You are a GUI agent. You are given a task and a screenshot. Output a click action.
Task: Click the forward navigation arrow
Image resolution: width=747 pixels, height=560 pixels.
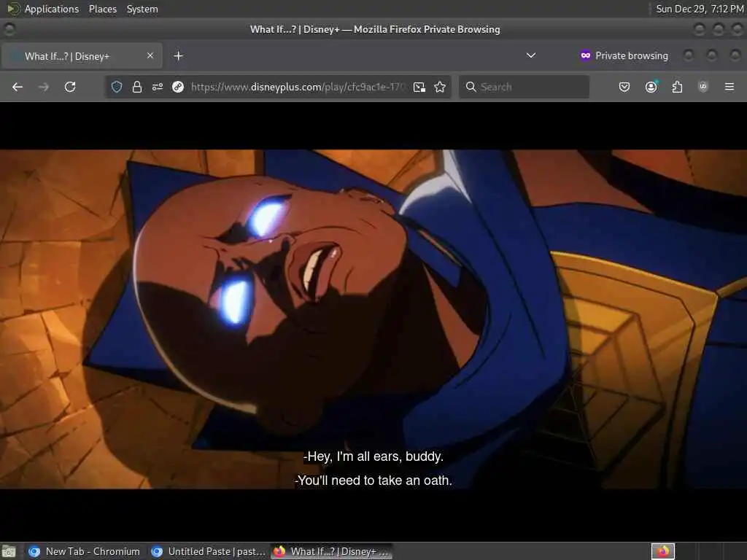43,87
